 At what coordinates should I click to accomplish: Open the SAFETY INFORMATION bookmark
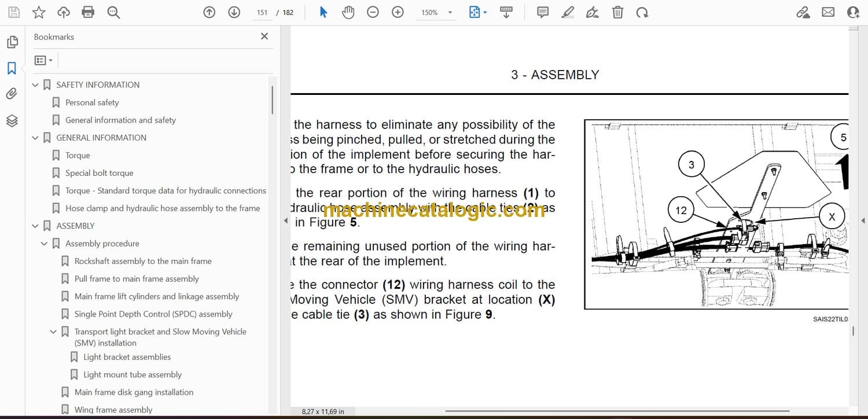[98, 84]
